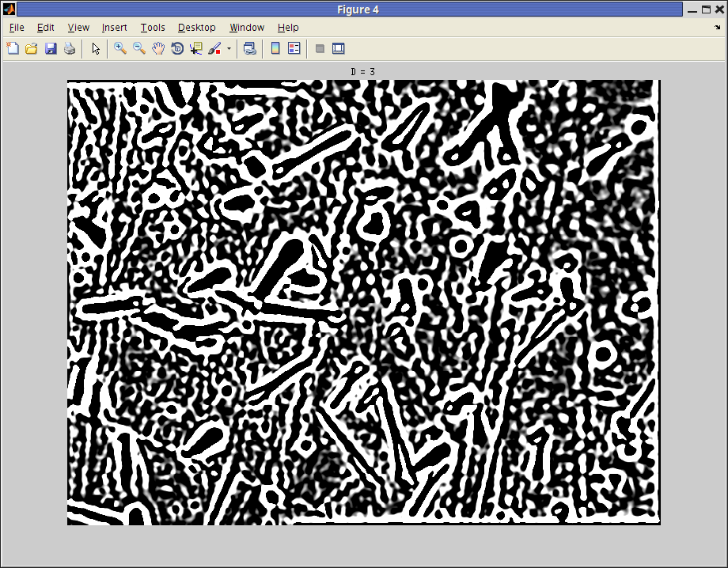This screenshot has height=568, width=728.
Task: Expand the Brush color dropdown arrow
Action: pyautogui.click(x=229, y=48)
